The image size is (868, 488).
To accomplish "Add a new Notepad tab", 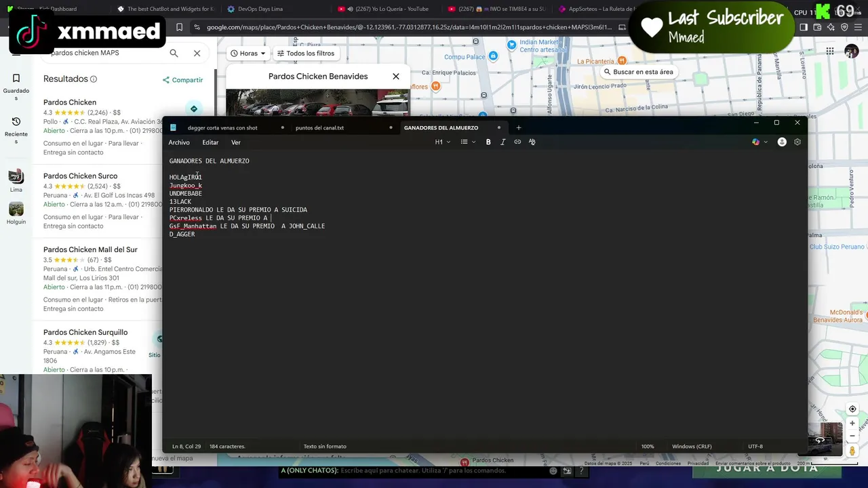I will 519,127.
